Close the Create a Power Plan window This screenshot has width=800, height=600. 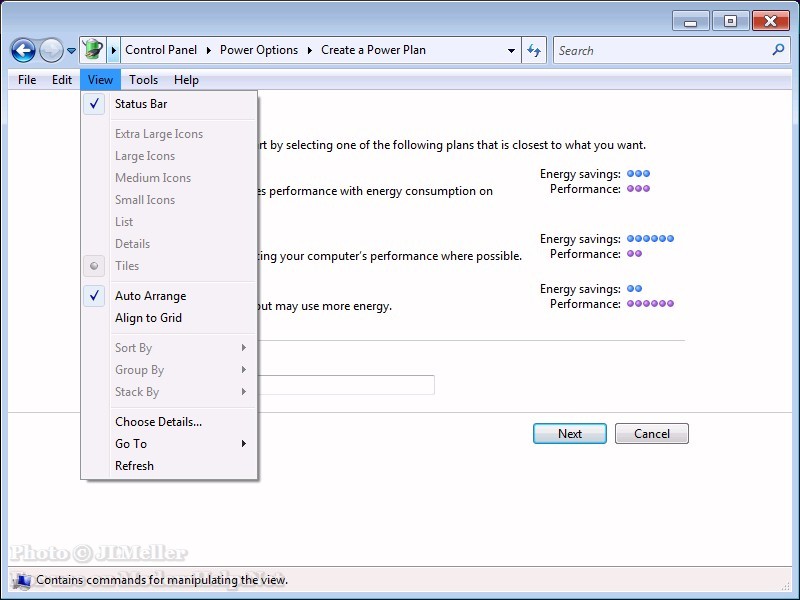771,21
